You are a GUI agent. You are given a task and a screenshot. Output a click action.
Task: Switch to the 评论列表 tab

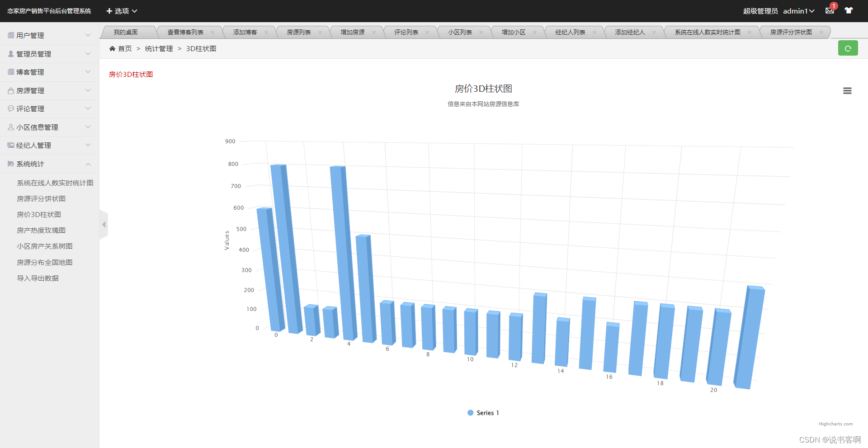click(406, 32)
